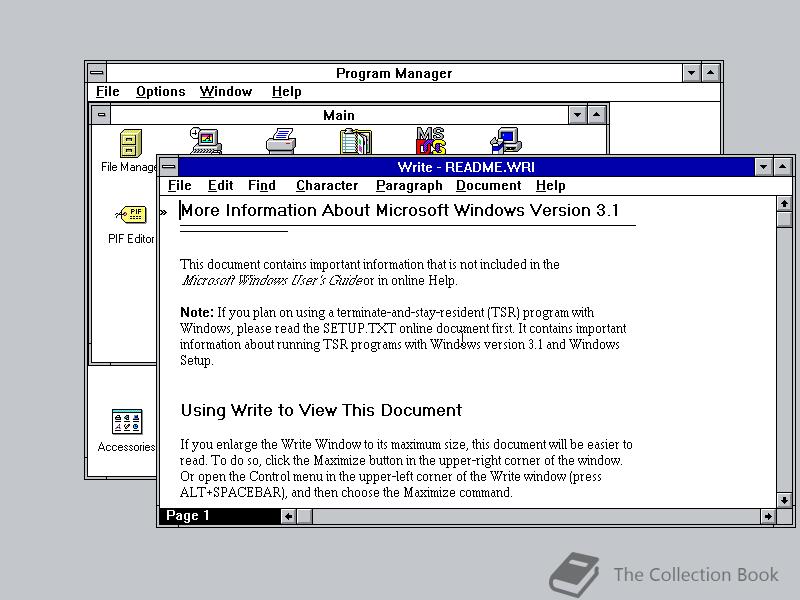This screenshot has height=600, width=800.
Task: Open the File Manager icon in Main group
Action: [131, 143]
